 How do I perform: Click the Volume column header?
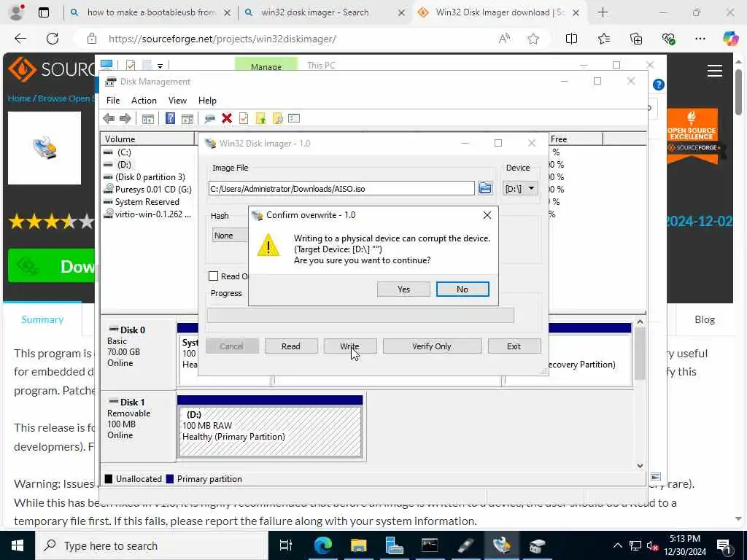point(147,139)
